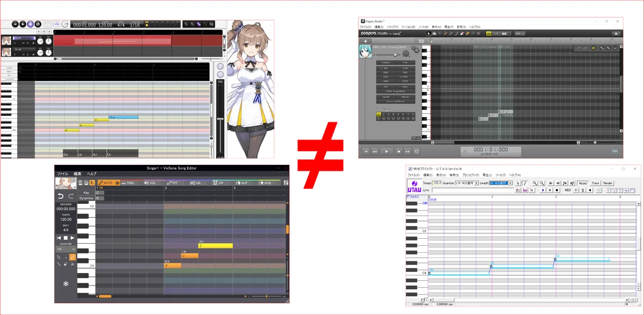Screen dimensions: 644x315
Task: Click the Miku track avatar in Piapro Studio
Action: coord(364,52)
